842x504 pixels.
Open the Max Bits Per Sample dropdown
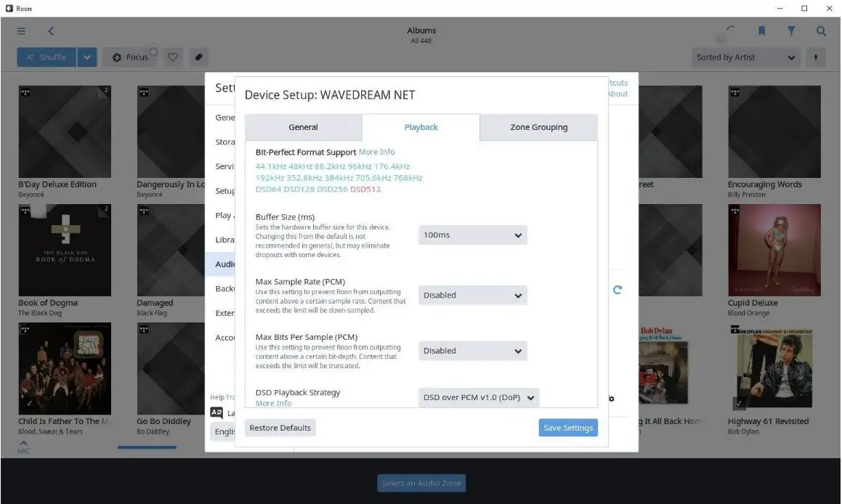[472, 351]
